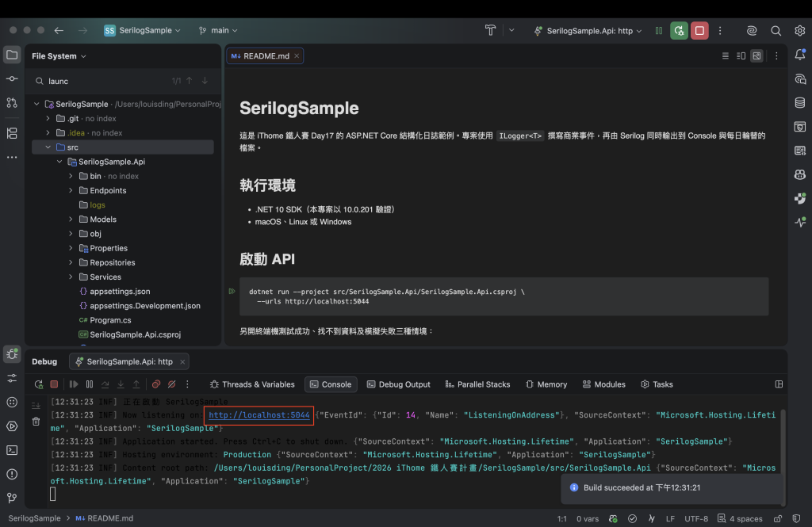Click the content root path link in console
The width and height of the screenshot is (812, 527).
click(x=432, y=468)
